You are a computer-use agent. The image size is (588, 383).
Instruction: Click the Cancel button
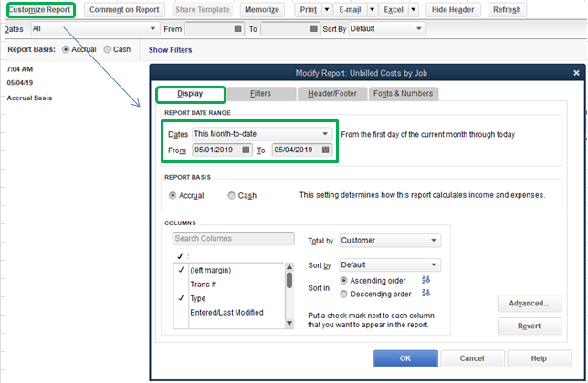pyautogui.click(x=472, y=358)
